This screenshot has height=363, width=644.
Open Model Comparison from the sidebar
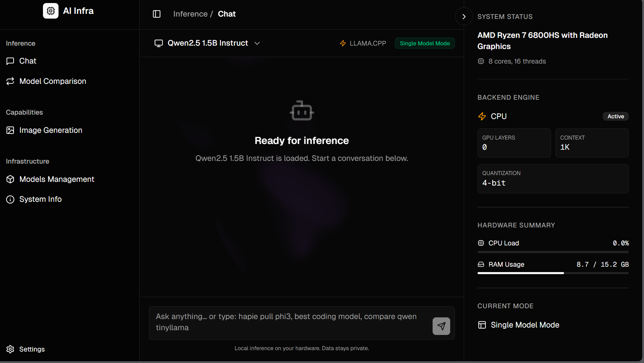52,81
